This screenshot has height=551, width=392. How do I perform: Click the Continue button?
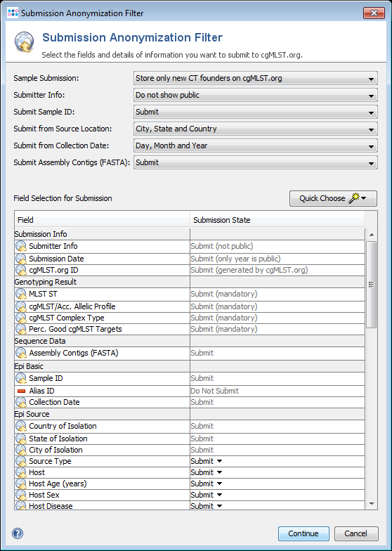pos(303,533)
